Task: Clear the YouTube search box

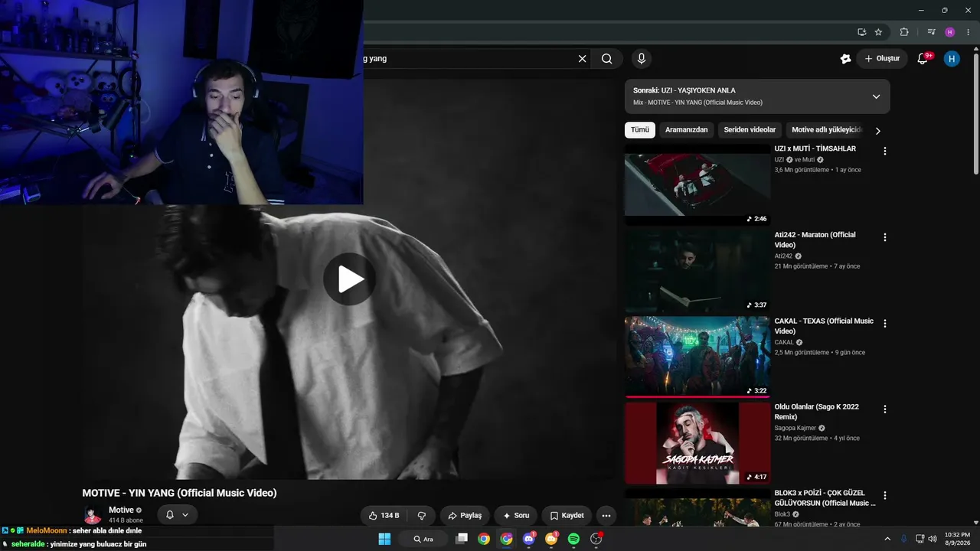Action: [582, 59]
